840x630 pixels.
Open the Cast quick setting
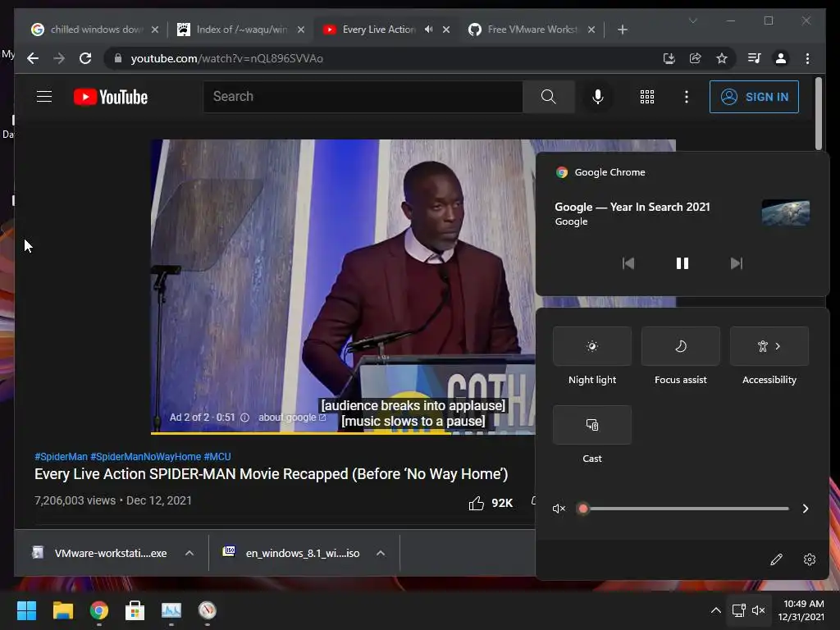(x=592, y=425)
